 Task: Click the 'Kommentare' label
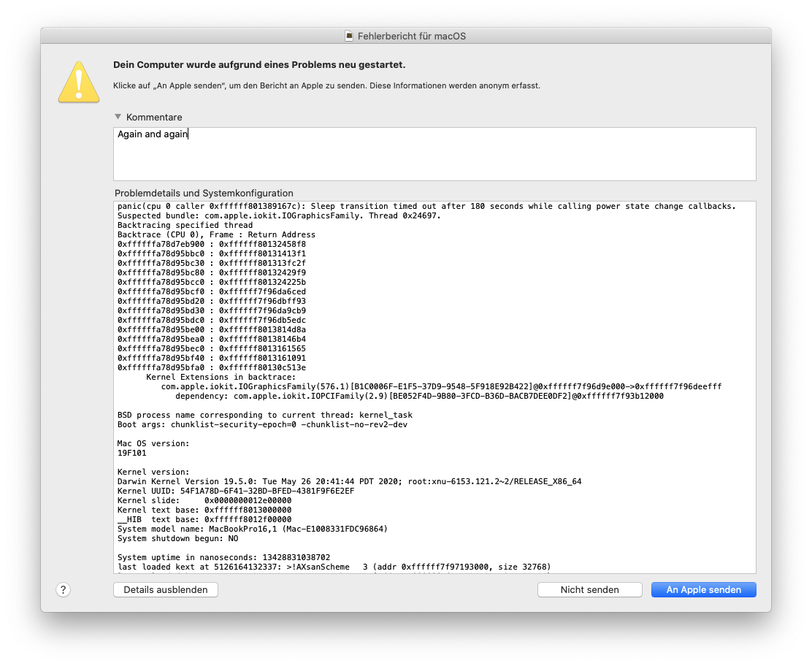[x=154, y=117]
